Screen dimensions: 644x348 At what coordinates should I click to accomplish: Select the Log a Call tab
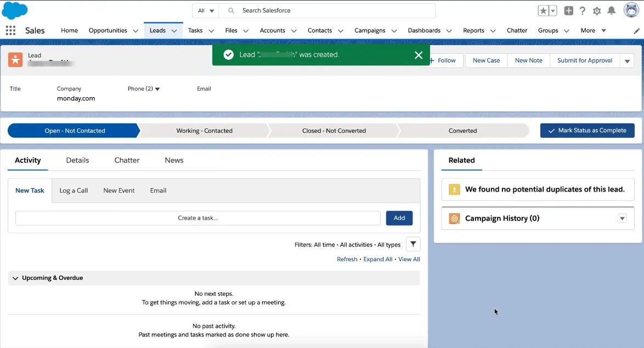point(74,190)
